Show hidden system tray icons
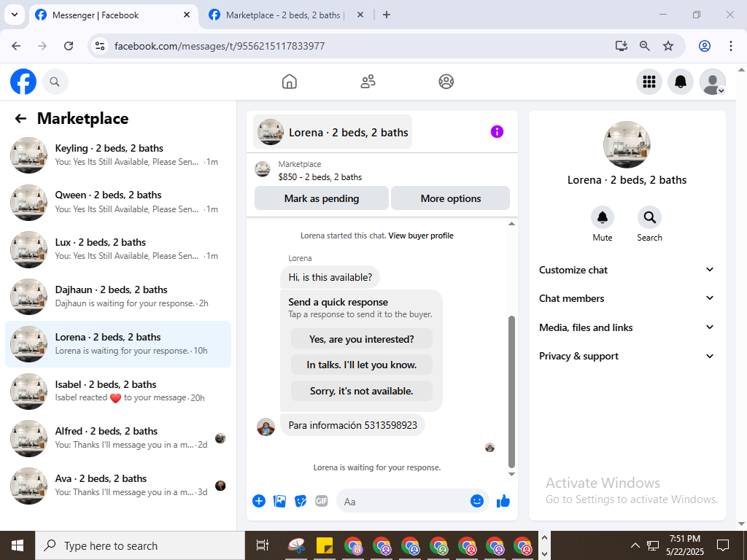This screenshot has height=560, width=747. [x=635, y=545]
